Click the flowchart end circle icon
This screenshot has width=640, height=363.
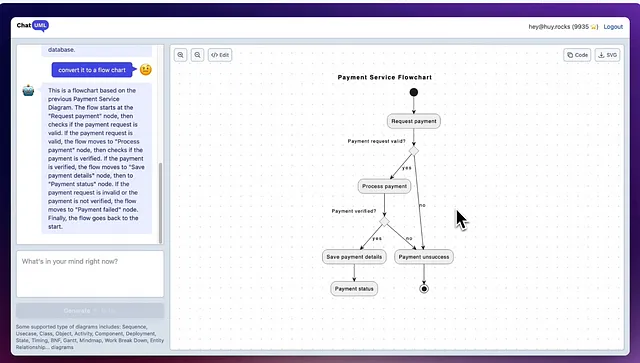424,289
